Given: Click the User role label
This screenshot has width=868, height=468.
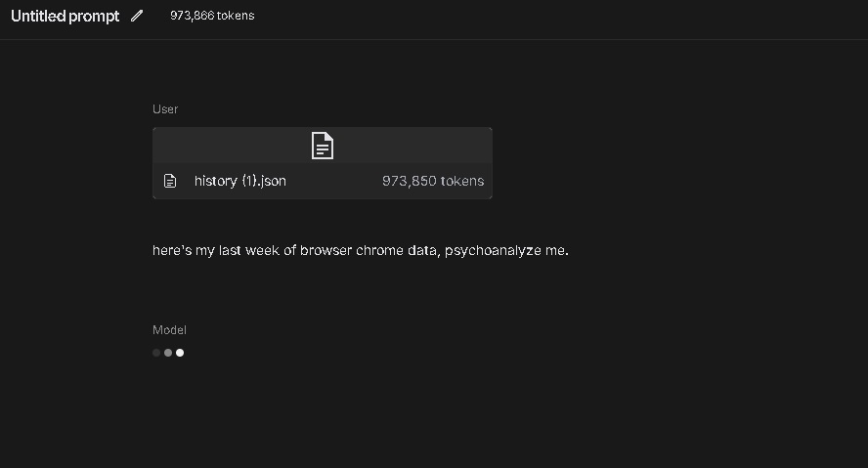Looking at the screenshot, I should (x=165, y=109).
